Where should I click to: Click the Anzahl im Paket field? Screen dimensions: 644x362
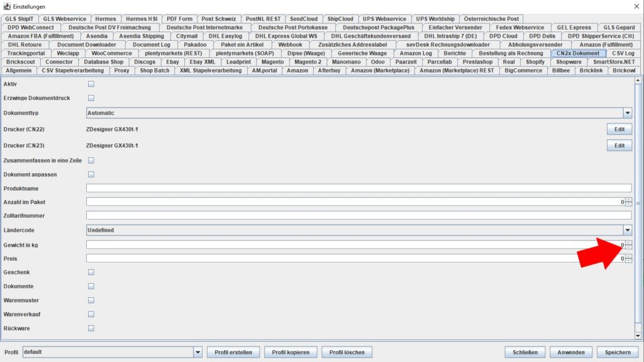(x=356, y=202)
